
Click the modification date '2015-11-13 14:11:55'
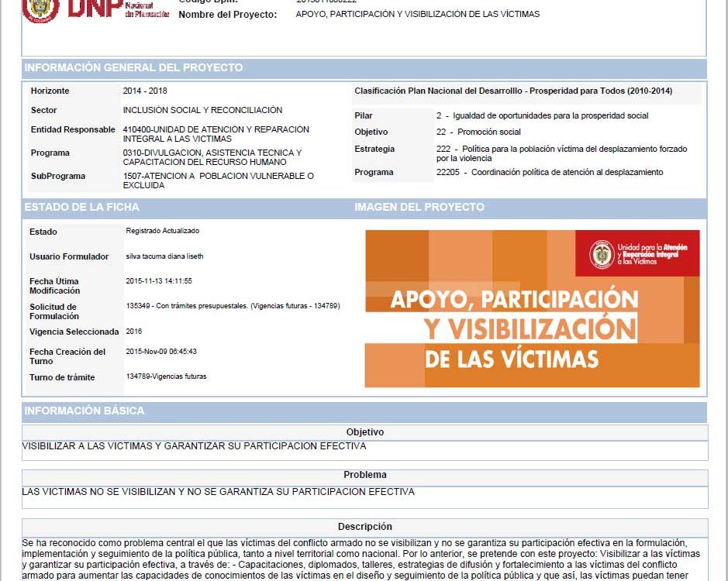[159, 280]
